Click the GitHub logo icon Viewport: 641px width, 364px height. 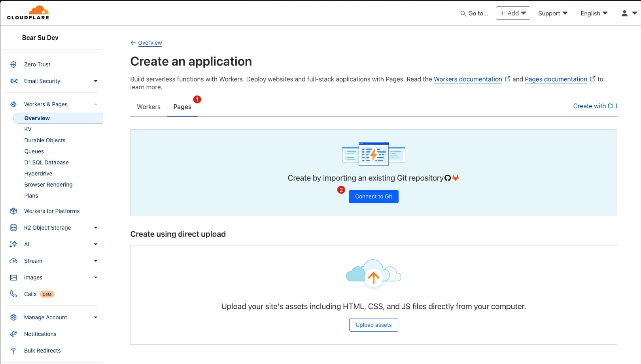(448, 178)
